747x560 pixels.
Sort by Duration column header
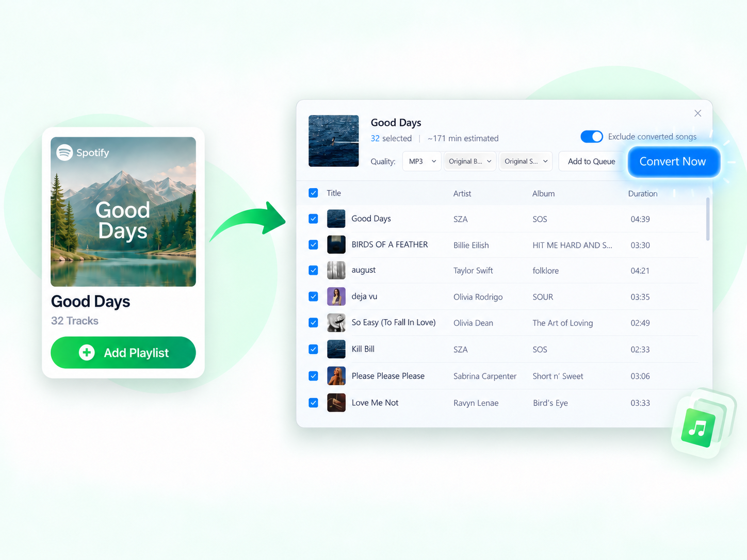coord(642,193)
